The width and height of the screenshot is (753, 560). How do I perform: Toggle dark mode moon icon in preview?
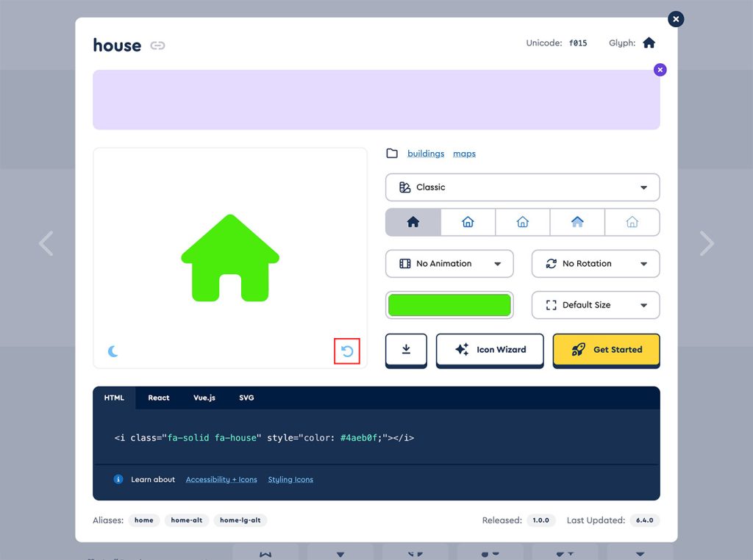click(113, 351)
